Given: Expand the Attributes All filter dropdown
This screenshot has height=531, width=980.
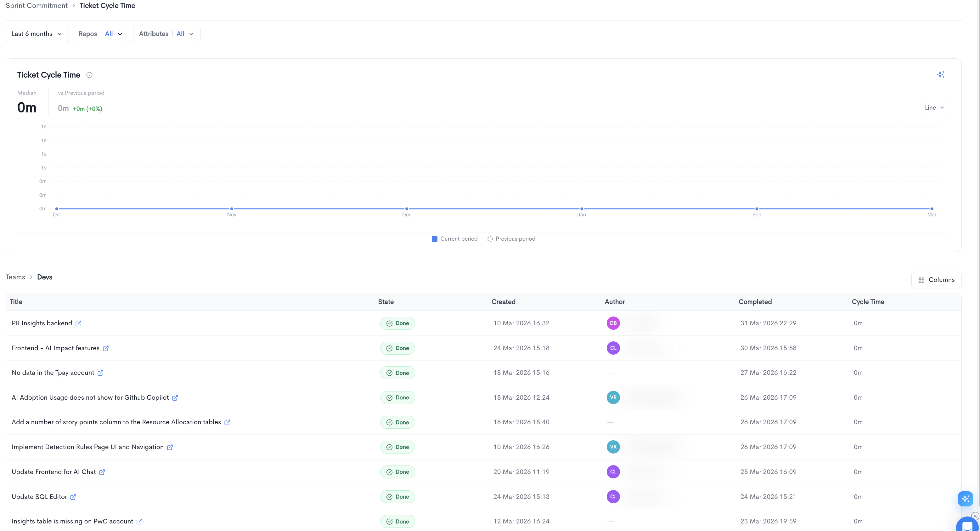Looking at the screenshot, I should tap(166, 34).
